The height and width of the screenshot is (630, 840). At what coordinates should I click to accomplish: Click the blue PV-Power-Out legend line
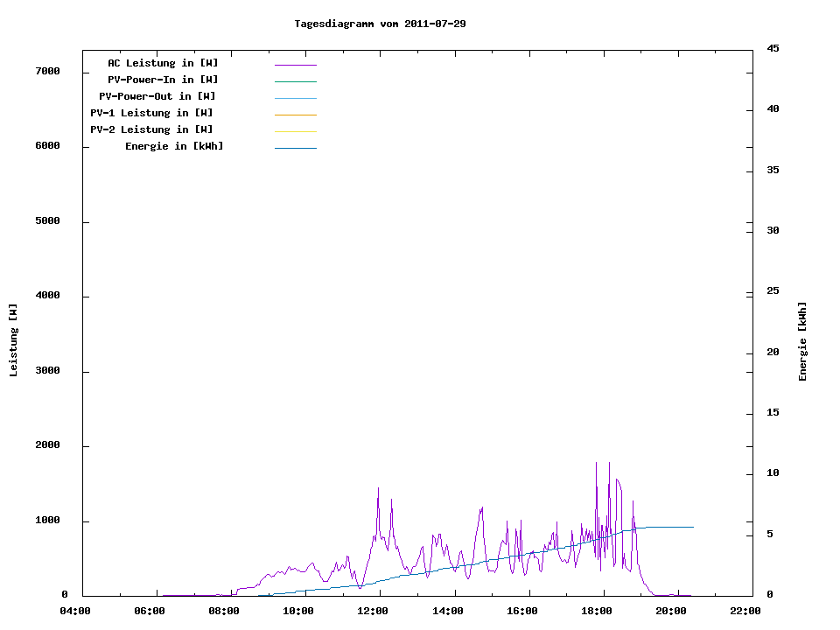(x=295, y=98)
